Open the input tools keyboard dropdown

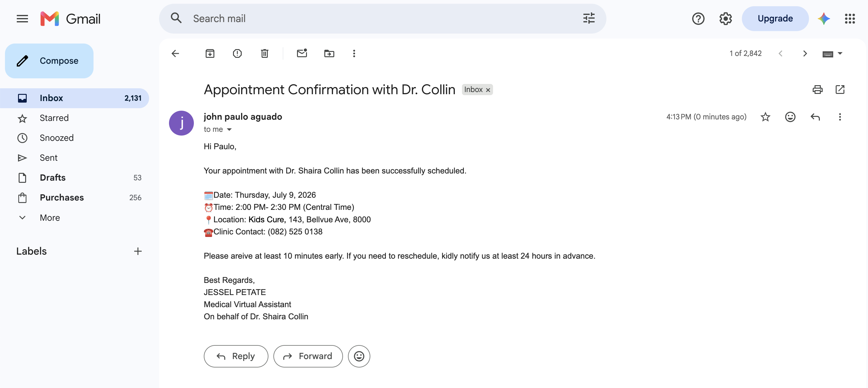coord(832,53)
